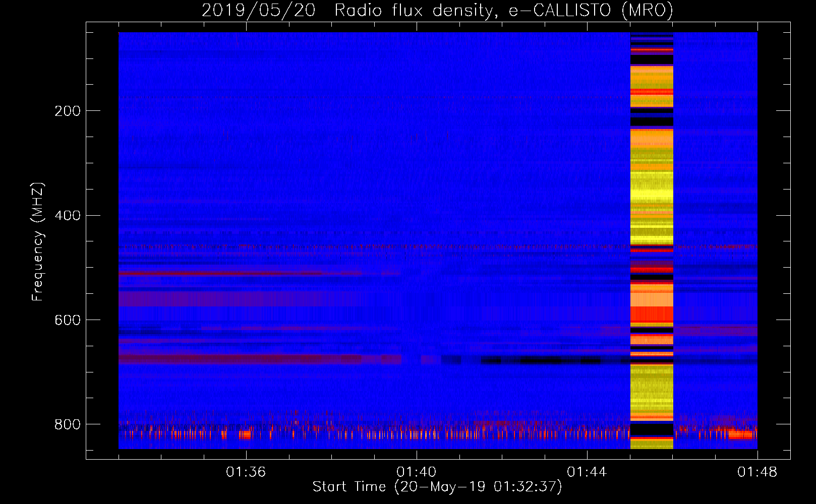
Task: Click the 01:48 time tick label
Action: pyautogui.click(x=757, y=472)
